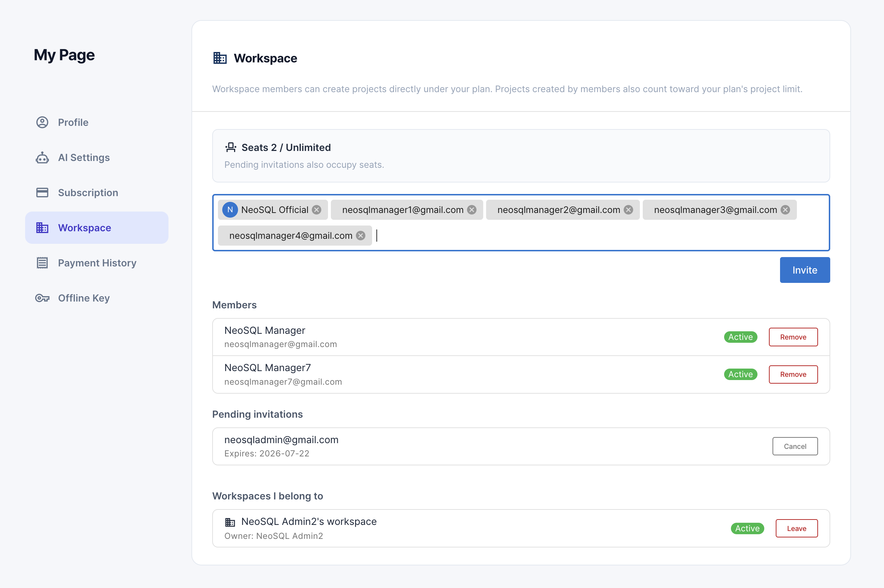This screenshot has height=588, width=884.
Task: Click the neosqlmanager@gmail.com member email
Action: 280,344
